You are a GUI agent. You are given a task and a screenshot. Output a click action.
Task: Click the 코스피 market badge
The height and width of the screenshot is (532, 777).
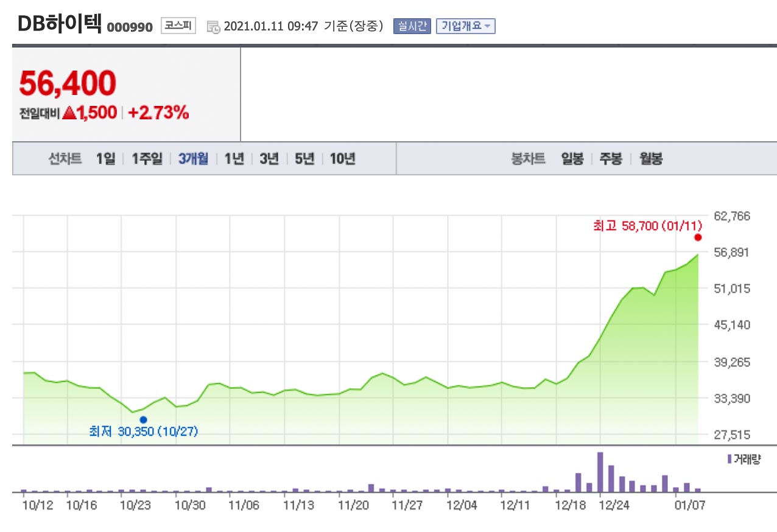coord(178,26)
